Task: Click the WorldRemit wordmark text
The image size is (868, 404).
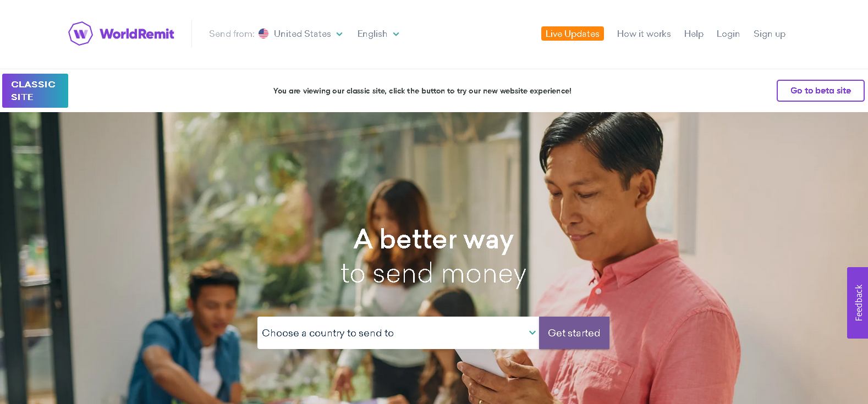Action: [x=137, y=34]
